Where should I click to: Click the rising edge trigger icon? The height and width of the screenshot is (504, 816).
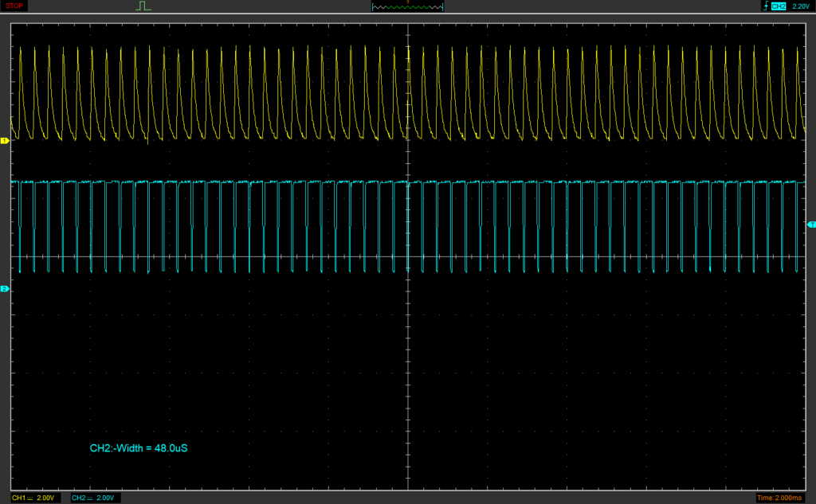766,6
